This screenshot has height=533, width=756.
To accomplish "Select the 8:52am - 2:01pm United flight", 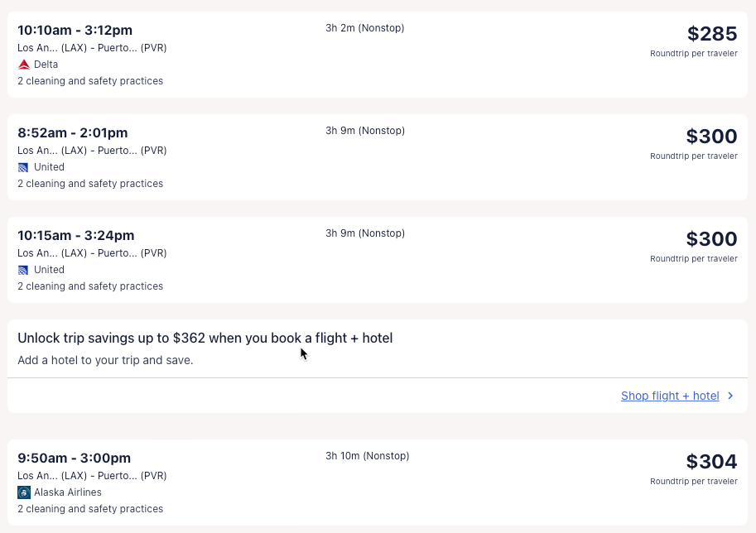I will coord(73,133).
